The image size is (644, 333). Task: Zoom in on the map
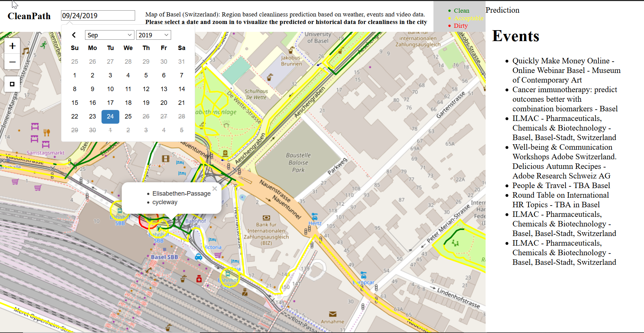tap(12, 46)
